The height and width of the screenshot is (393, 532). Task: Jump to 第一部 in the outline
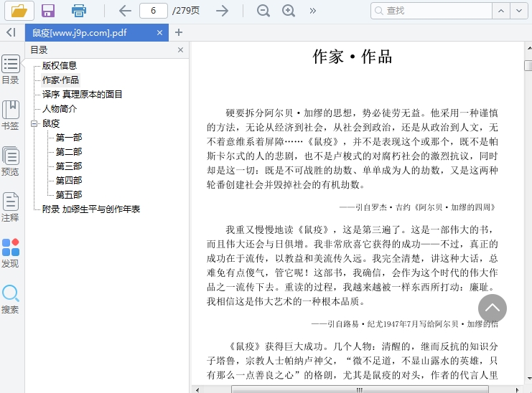[69, 138]
